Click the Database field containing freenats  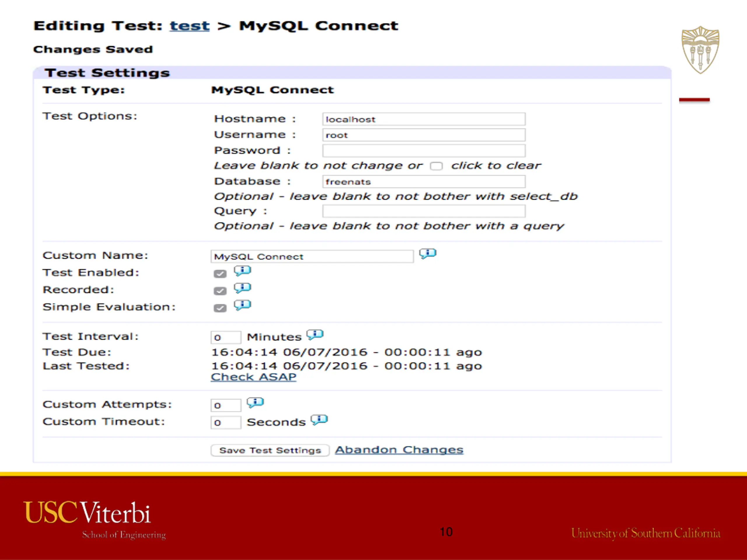424,182
